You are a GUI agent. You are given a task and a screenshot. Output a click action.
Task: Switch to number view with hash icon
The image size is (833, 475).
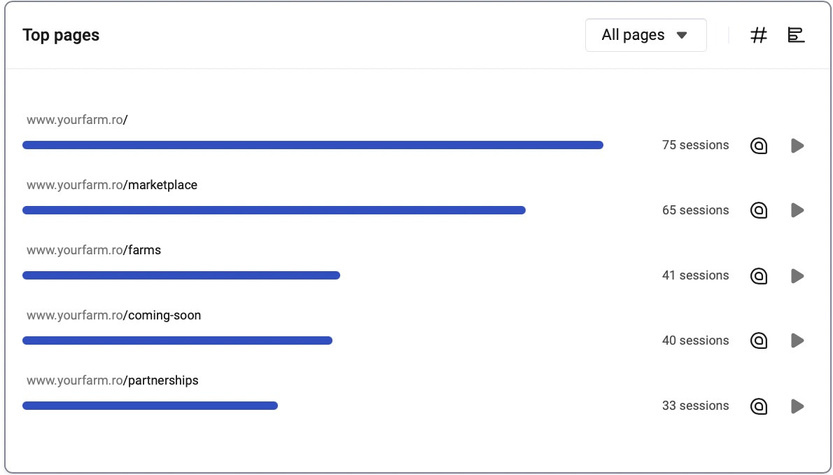click(759, 35)
